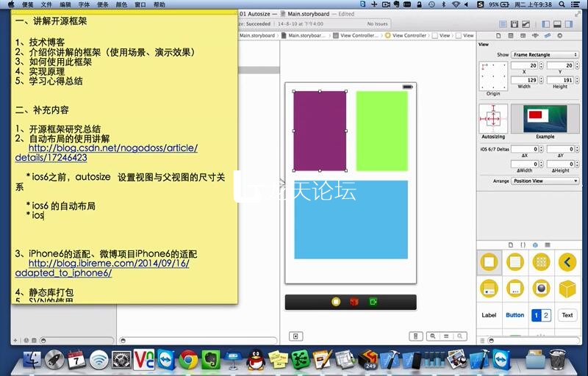Click the green Exit icon in scene dock

373,302
